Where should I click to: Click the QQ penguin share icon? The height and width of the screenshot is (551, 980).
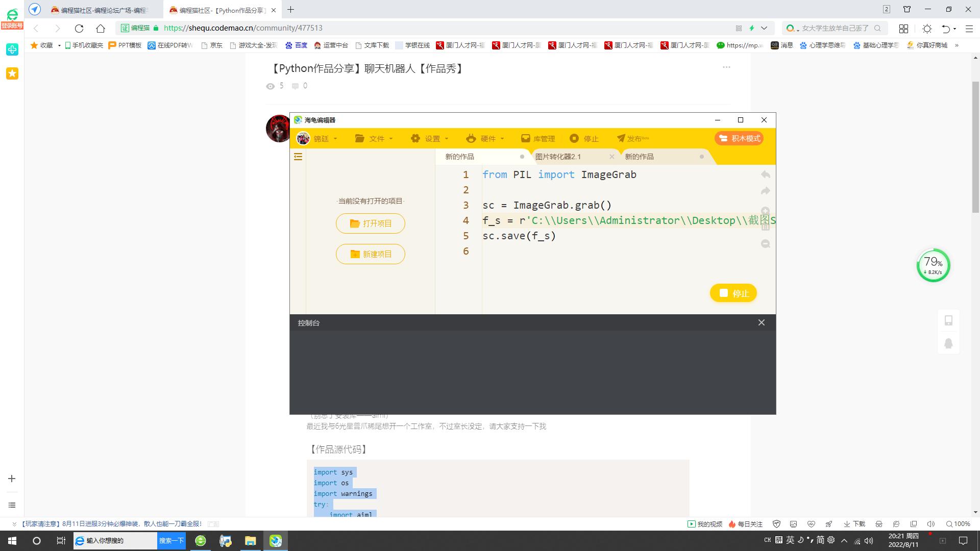[x=948, y=343]
